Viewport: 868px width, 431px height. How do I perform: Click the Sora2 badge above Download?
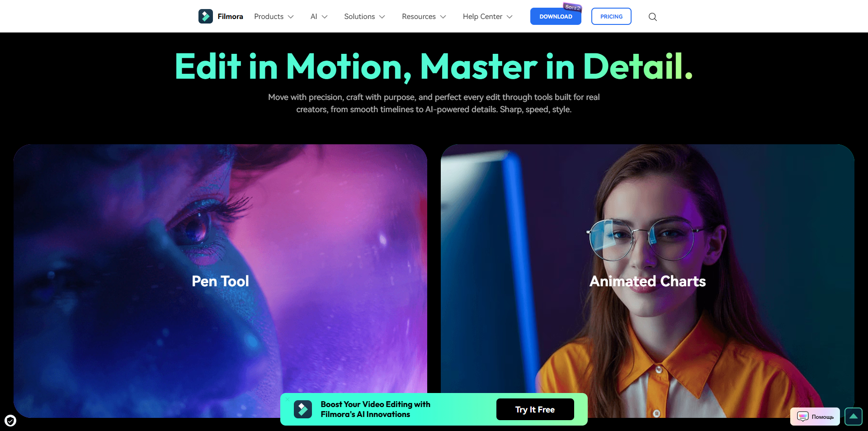click(572, 7)
